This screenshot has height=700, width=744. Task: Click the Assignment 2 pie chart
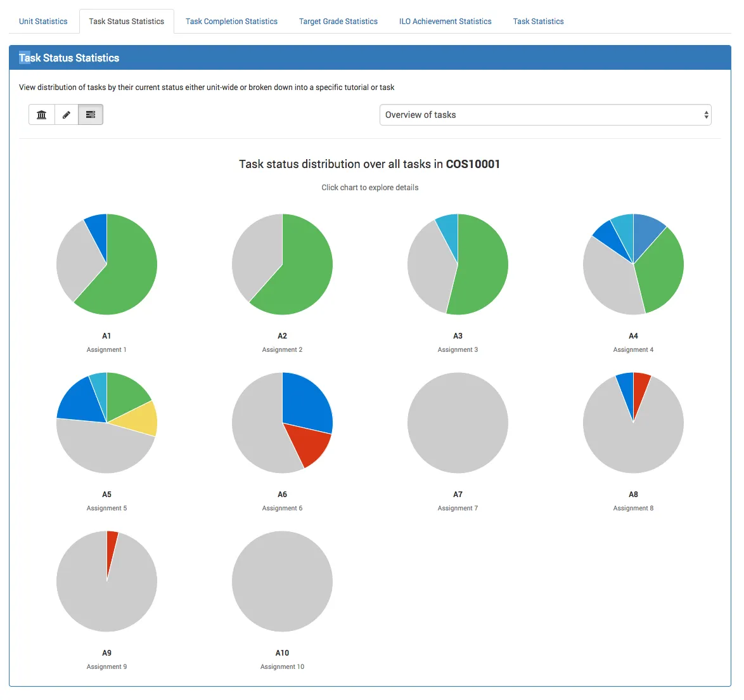pos(282,264)
